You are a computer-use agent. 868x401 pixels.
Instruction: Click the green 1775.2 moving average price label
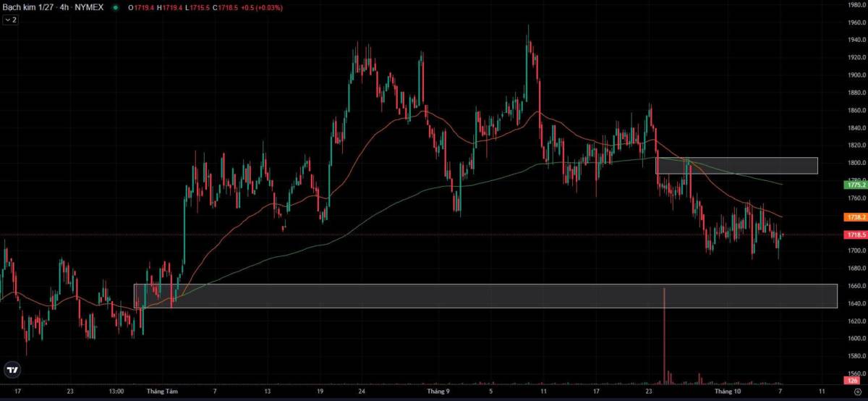point(855,185)
